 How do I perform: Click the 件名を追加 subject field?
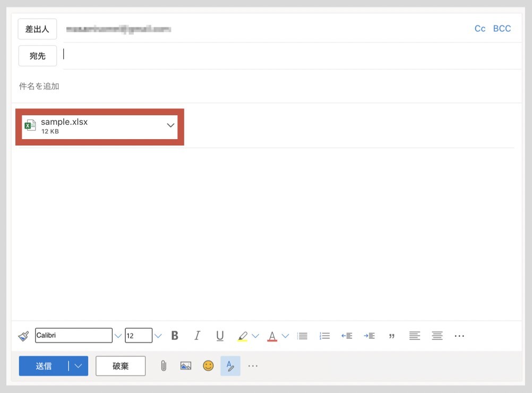(212, 86)
